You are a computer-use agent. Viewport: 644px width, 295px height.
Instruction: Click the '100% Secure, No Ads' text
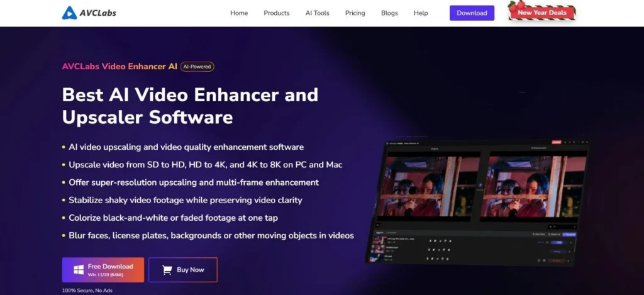87,291
